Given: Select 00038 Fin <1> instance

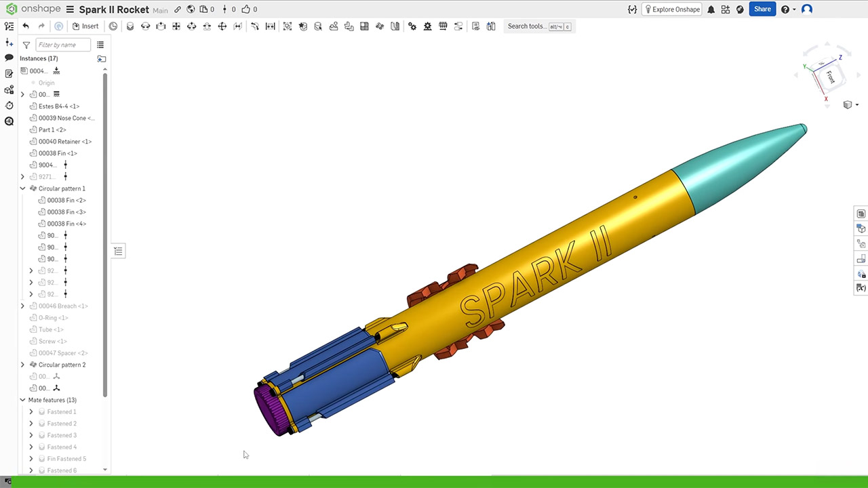Looking at the screenshot, I should click(x=58, y=153).
